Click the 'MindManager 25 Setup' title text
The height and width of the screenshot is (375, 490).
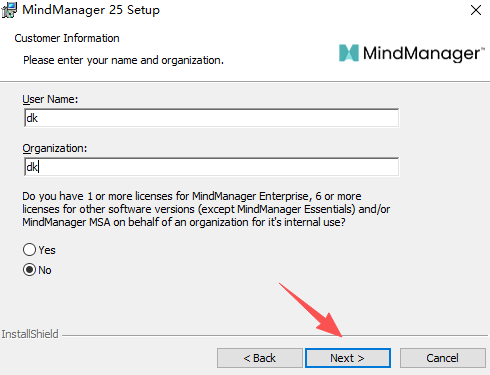[x=91, y=10]
